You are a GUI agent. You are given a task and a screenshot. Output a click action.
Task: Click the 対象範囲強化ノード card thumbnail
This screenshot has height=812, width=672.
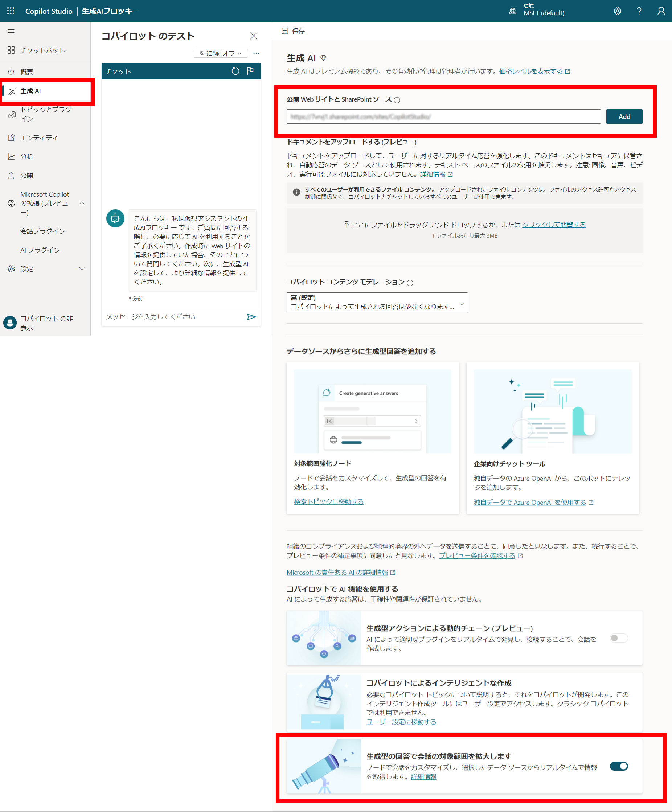coord(372,411)
